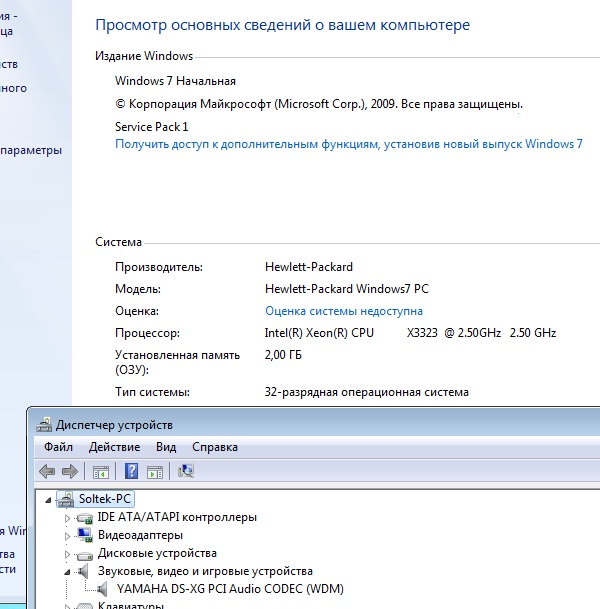This screenshot has width=600, height=609.
Task: Click the Forward arrow in Device Manager toolbar
Action: (x=70, y=472)
